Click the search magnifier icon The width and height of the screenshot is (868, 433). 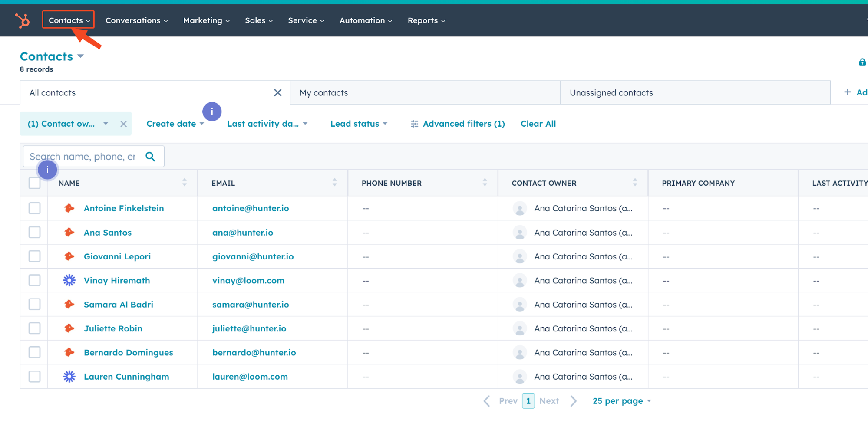click(150, 157)
